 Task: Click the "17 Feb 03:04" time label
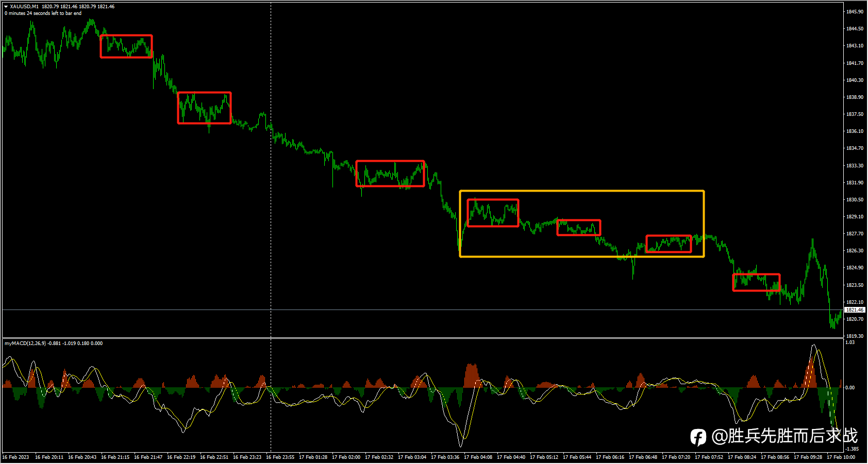coord(412,457)
